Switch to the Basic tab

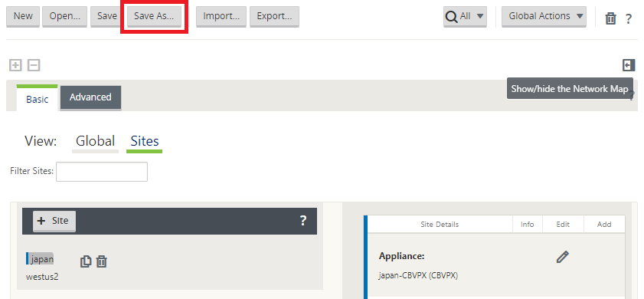[37, 99]
